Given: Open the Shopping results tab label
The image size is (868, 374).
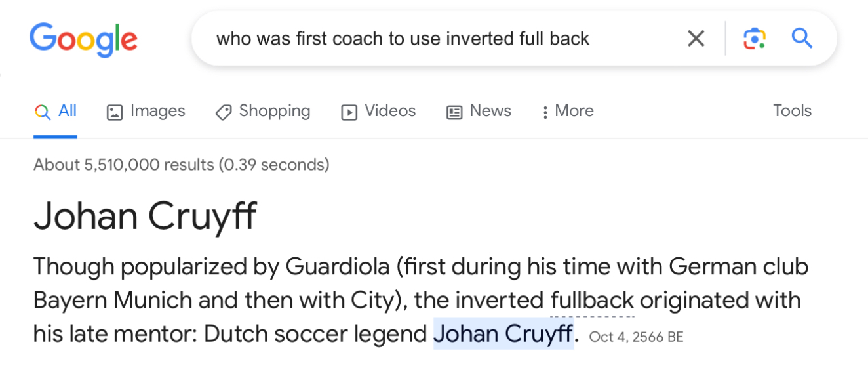Looking at the screenshot, I should [275, 111].
